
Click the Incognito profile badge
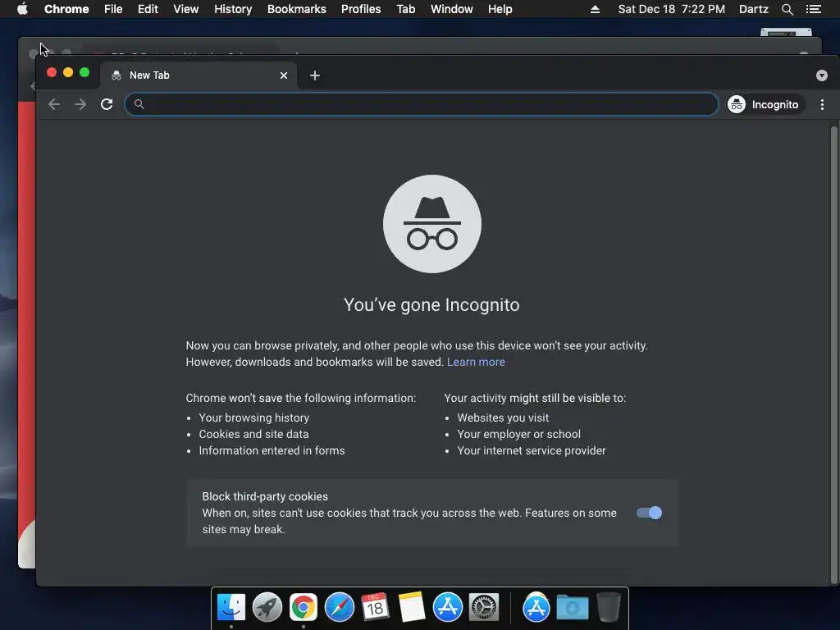pyautogui.click(x=765, y=104)
